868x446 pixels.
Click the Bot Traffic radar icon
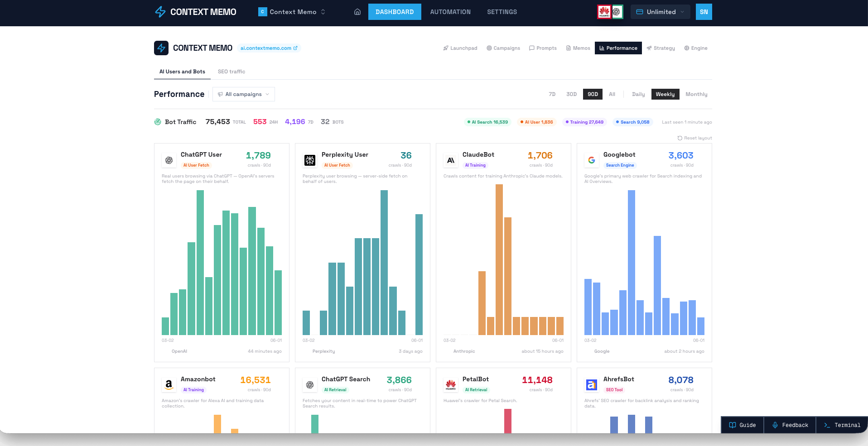(158, 122)
